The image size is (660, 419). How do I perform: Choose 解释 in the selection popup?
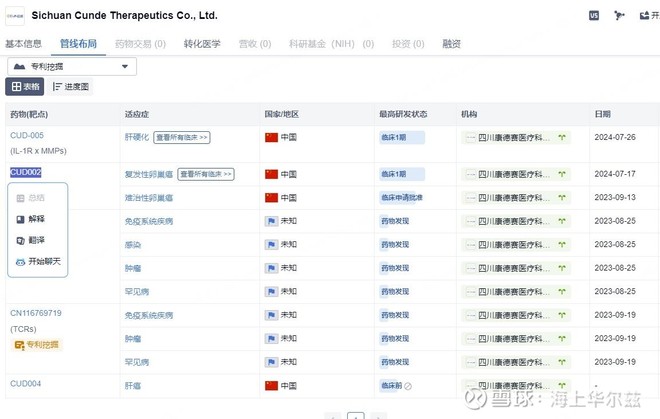coord(31,219)
